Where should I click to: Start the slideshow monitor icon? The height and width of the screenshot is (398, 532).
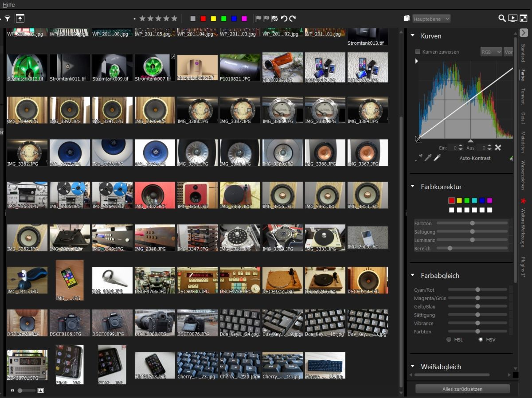pyautogui.click(x=513, y=19)
